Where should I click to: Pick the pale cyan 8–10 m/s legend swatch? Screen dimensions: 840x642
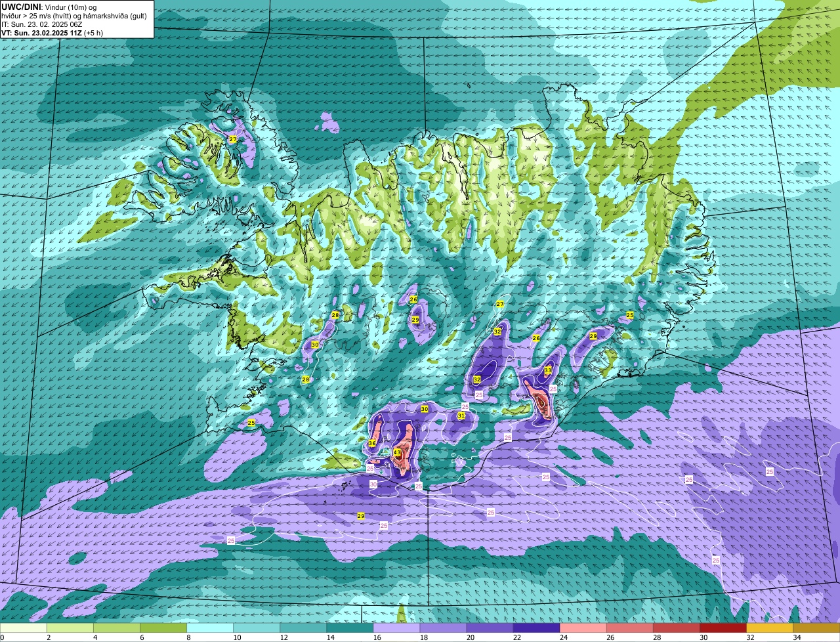[x=210, y=628]
